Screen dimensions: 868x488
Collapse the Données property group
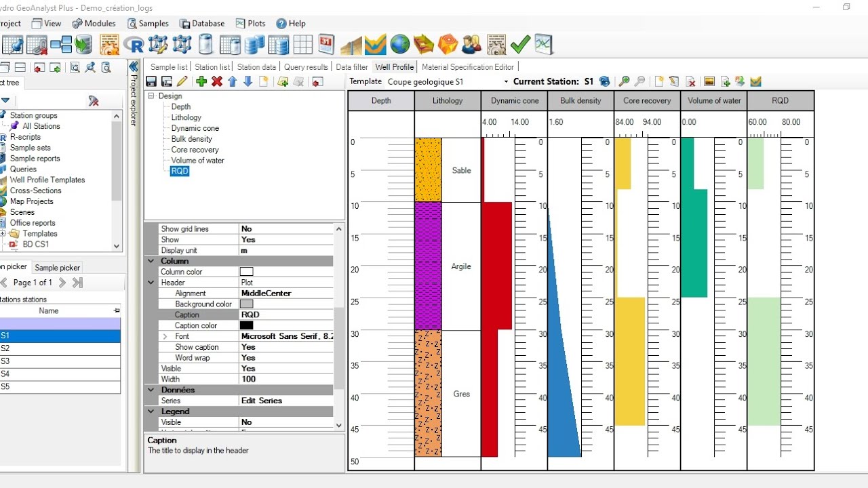click(x=151, y=390)
